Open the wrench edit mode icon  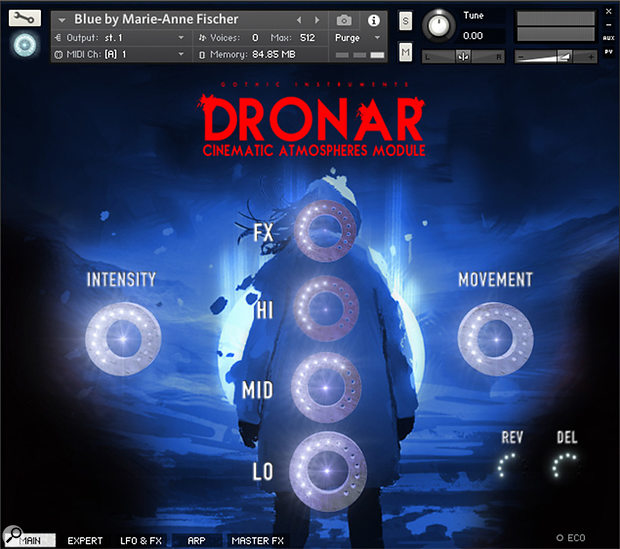pyautogui.click(x=25, y=18)
